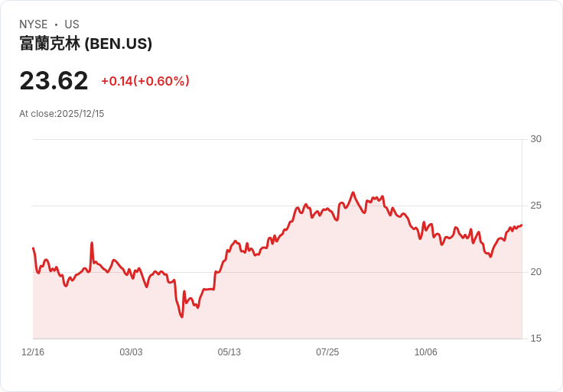Image resolution: width=563 pixels, height=392 pixels.
Task: Click the stock title 富蘭克林 (BEN.US)
Action: pos(86,44)
